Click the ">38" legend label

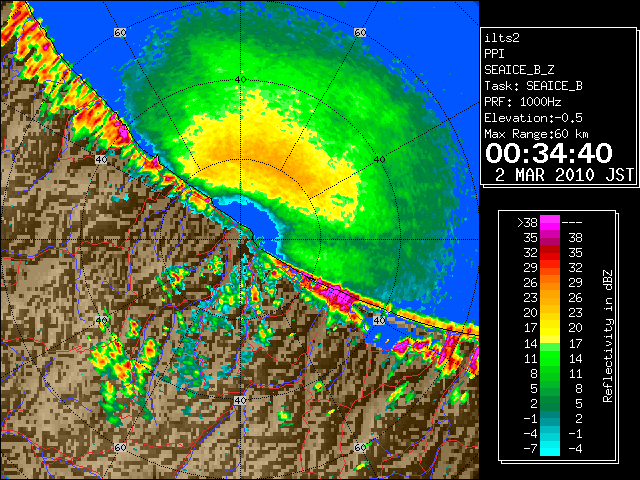(527, 223)
